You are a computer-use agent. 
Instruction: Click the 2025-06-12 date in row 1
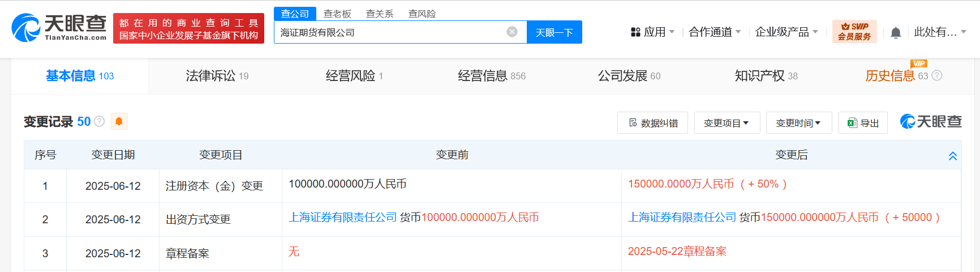click(113, 186)
